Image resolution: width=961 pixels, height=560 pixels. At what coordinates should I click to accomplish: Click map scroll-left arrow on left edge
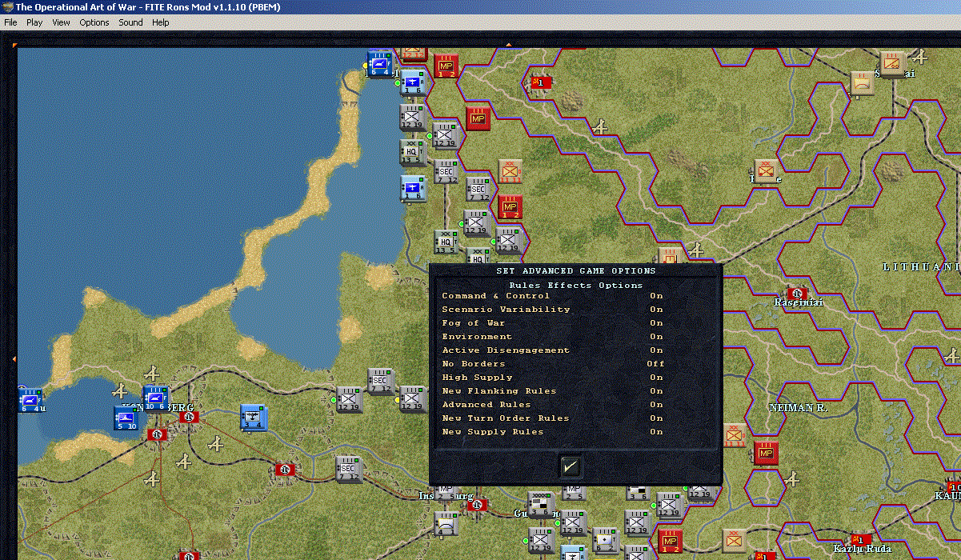pyautogui.click(x=14, y=358)
